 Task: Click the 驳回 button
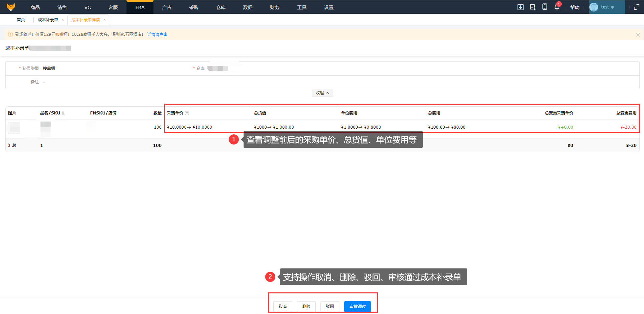330,306
